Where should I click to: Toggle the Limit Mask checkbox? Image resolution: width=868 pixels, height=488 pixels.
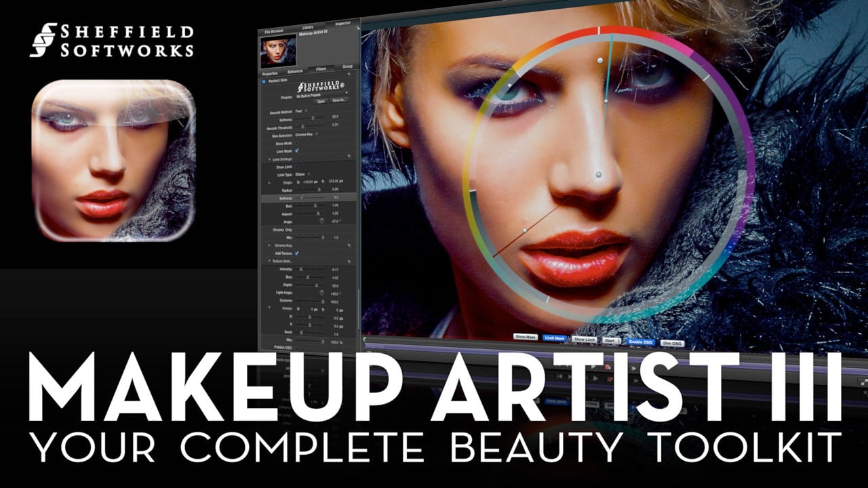[296, 150]
